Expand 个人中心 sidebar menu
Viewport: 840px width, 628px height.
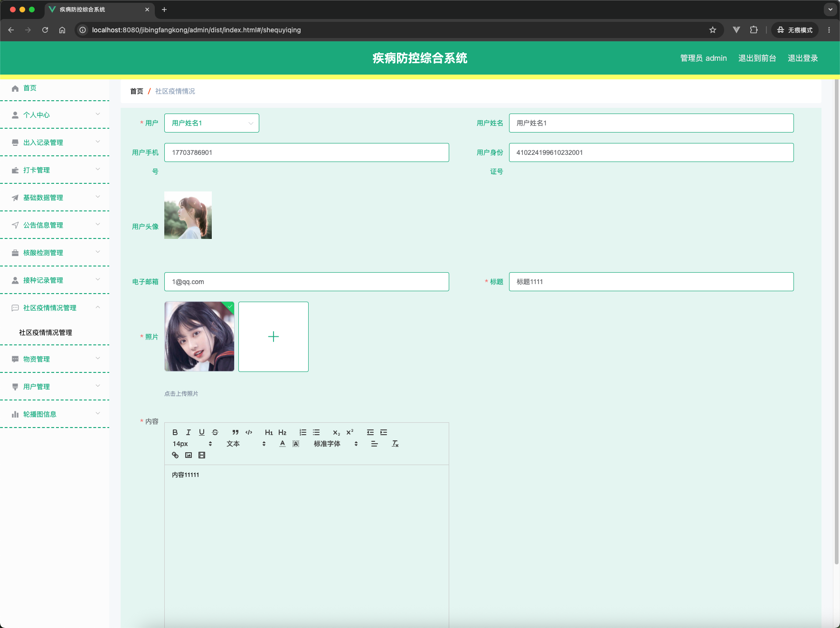pyautogui.click(x=55, y=115)
